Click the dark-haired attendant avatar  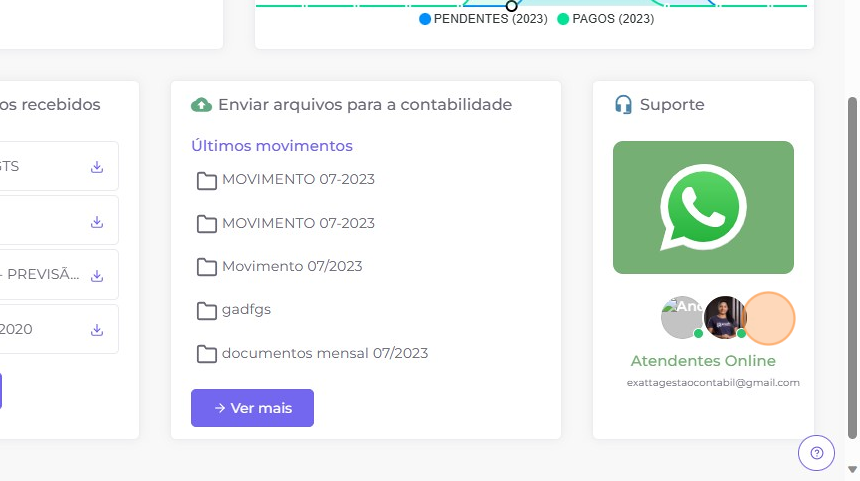pyautogui.click(x=725, y=318)
